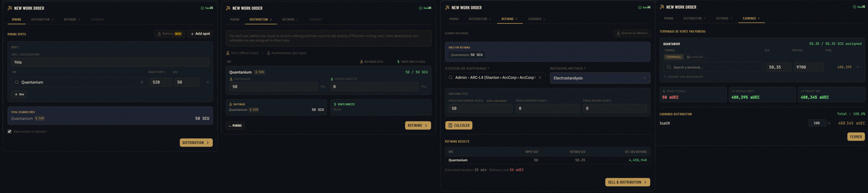This screenshot has width=868, height=193.
Task: Click the Saved check icon in the Refining-step panel
Action: click(x=640, y=8)
